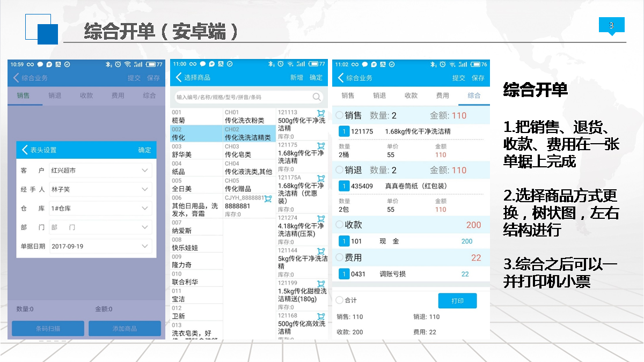This screenshot has height=362, width=644.
Task: Tap the cart icon beside product 121175
Action: [x=321, y=145]
